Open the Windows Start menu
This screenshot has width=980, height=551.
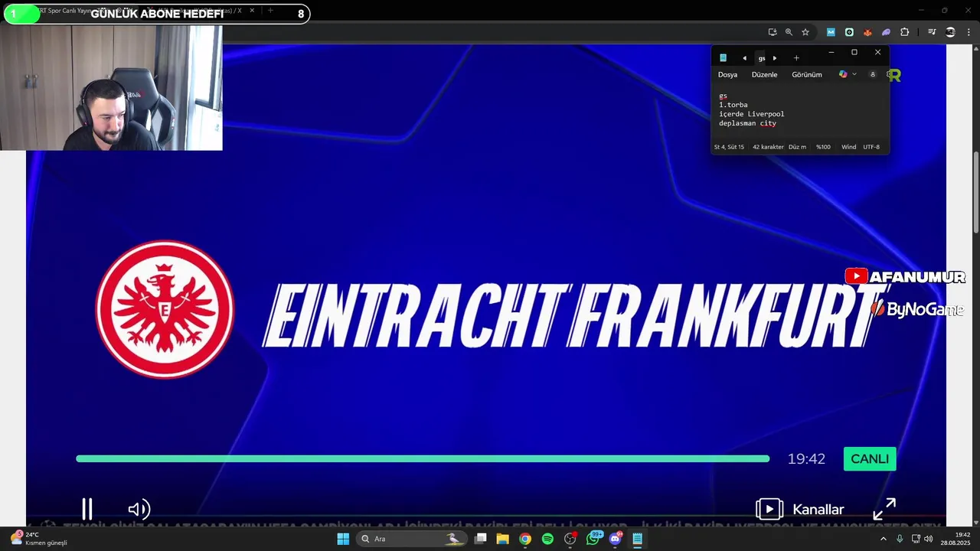pyautogui.click(x=343, y=539)
